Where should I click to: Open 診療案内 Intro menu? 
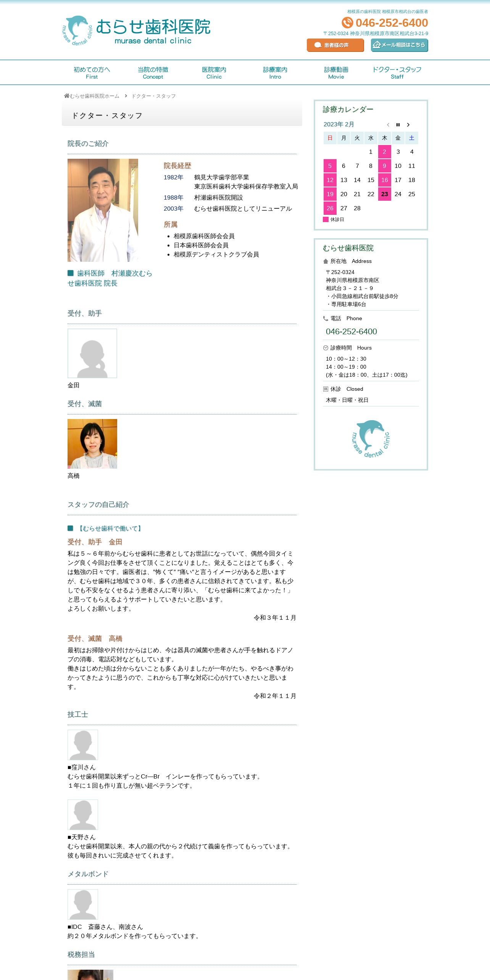coord(275,73)
